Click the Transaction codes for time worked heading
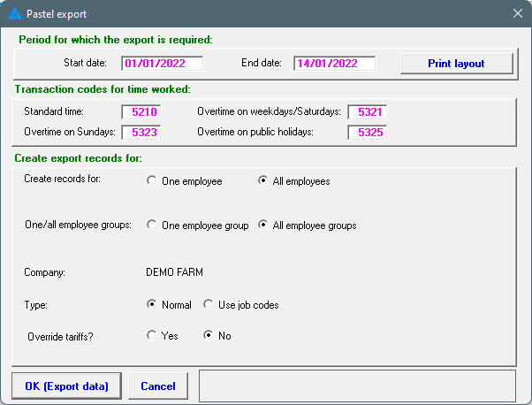The image size is (532, 405). pos(103,89)
